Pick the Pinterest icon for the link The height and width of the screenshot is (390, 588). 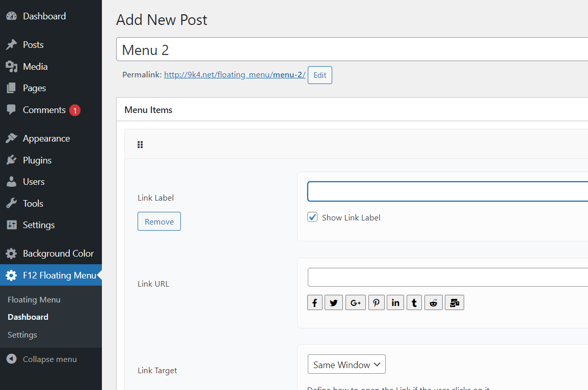pos(376,302)
